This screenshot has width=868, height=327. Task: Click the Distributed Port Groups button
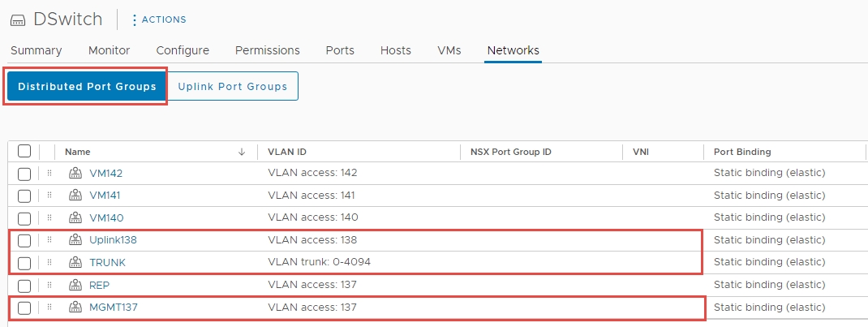click(x=87, y=87)
